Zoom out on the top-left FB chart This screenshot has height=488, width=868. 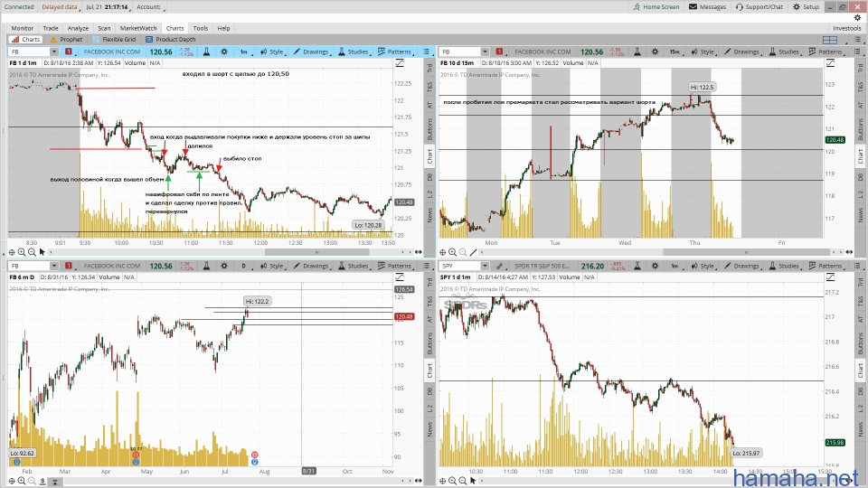coord(32,252)
